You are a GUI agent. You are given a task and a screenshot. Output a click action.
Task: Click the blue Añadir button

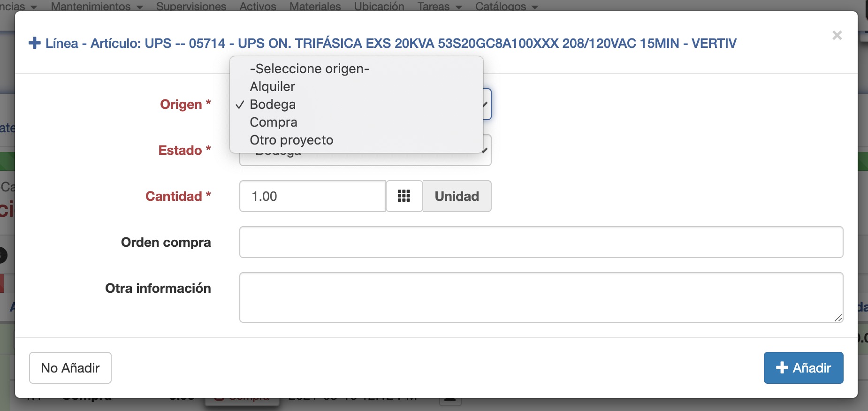(x=803, y=368)
